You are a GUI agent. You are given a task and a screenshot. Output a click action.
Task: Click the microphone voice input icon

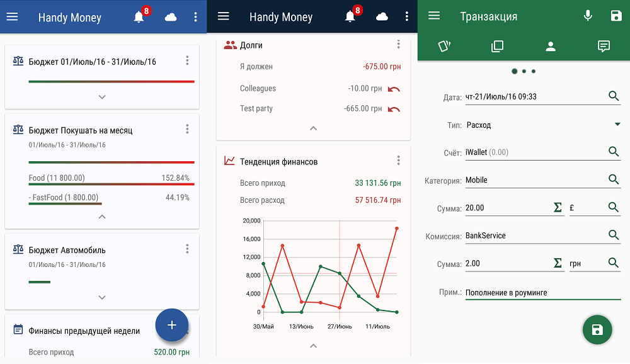coord(588,16)
